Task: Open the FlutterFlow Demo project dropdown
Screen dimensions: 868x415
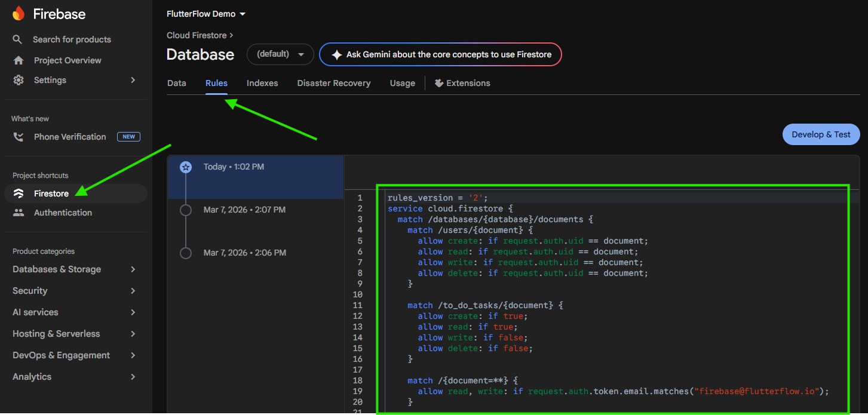Action: coord(206,14)
